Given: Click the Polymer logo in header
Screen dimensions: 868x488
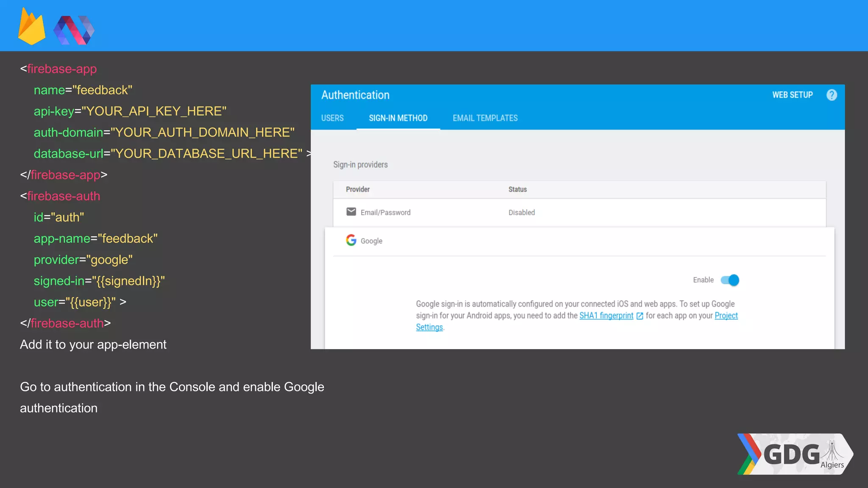Looking at the screenshot, I should point(74,30).
